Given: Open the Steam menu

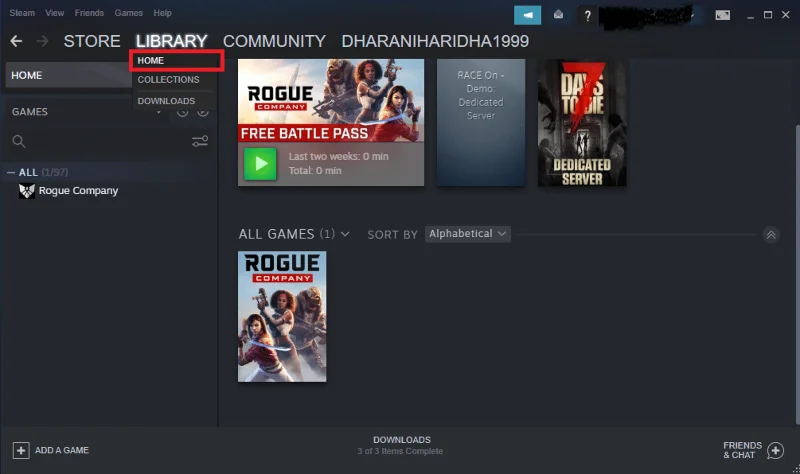Looking at the screenshot, I should [x=22, y=13].
